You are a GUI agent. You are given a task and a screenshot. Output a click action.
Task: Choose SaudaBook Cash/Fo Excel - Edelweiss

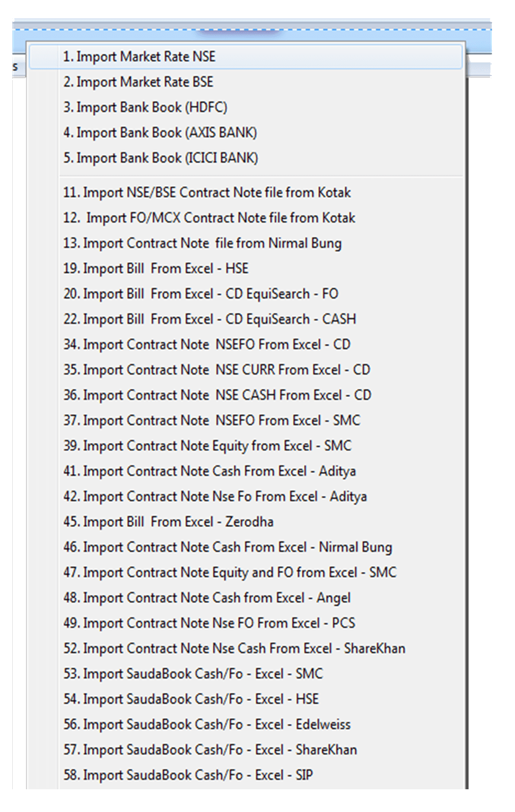tap(246, 725)
